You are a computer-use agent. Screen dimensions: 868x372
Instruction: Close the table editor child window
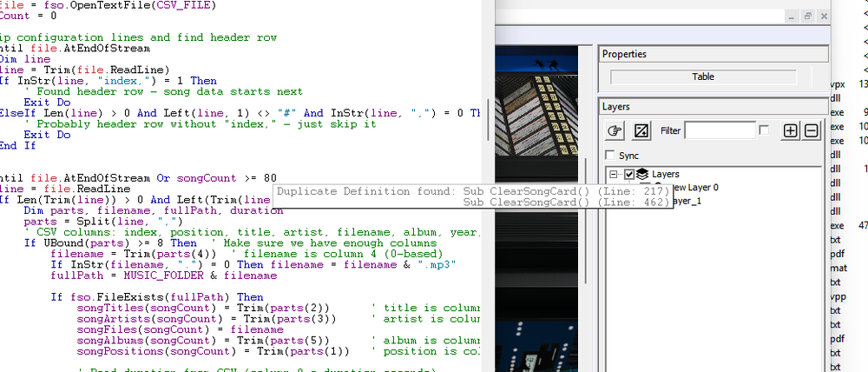824,16
